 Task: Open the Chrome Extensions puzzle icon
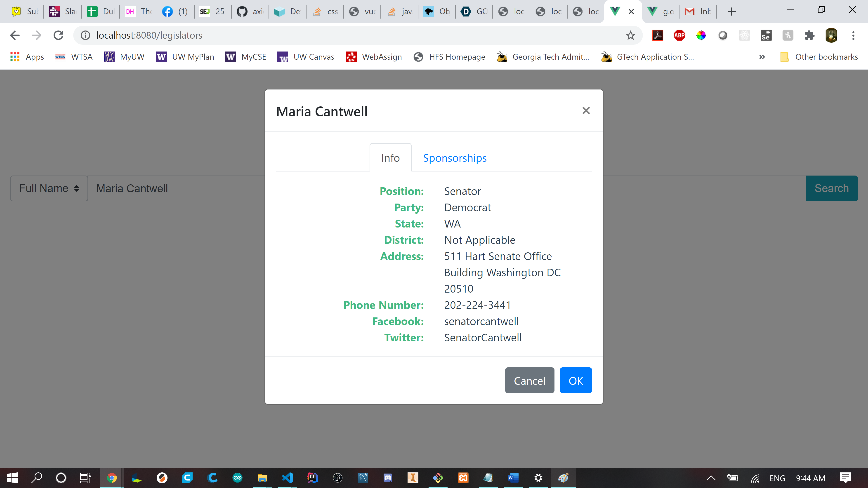click(x=809, y=35)
